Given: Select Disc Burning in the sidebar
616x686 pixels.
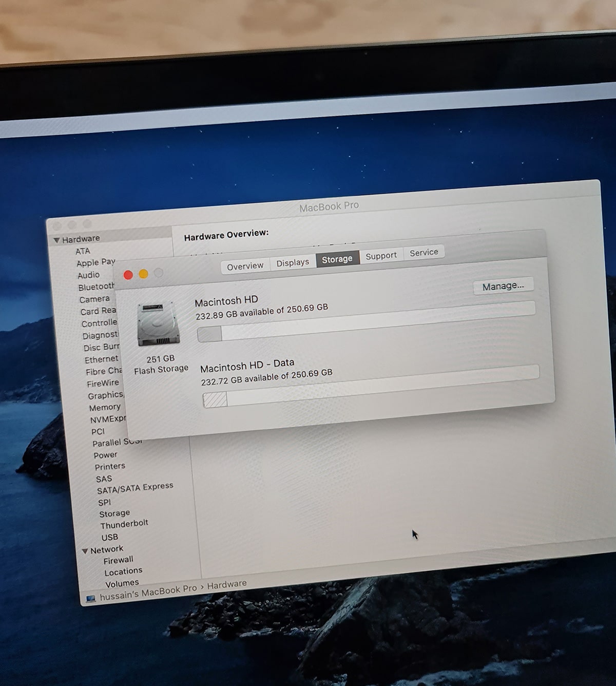Looking at the screenshot, I should [102, 347].
